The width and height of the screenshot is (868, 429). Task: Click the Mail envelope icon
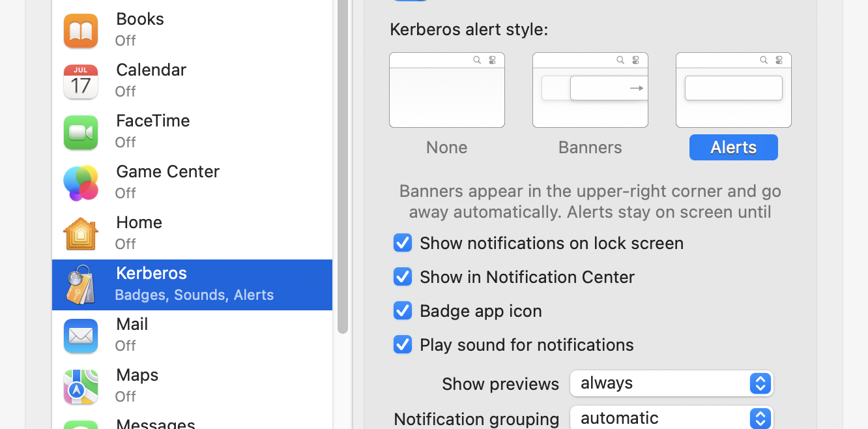pos(81,336)
